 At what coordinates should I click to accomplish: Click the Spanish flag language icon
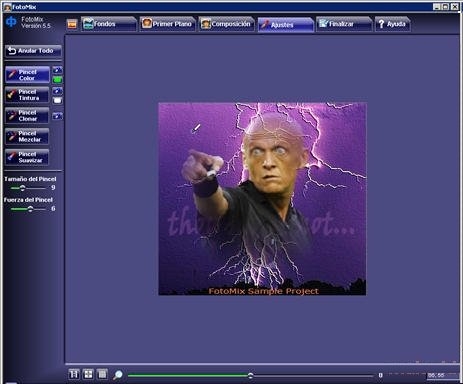[x=72, y=24]
